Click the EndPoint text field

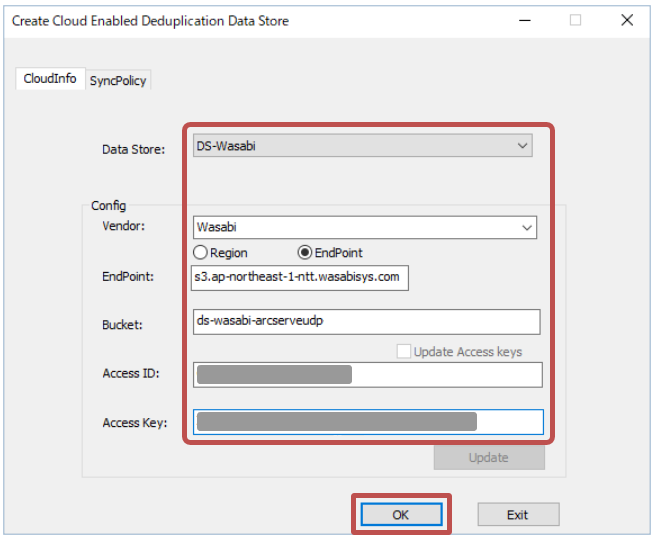point(300,277)
